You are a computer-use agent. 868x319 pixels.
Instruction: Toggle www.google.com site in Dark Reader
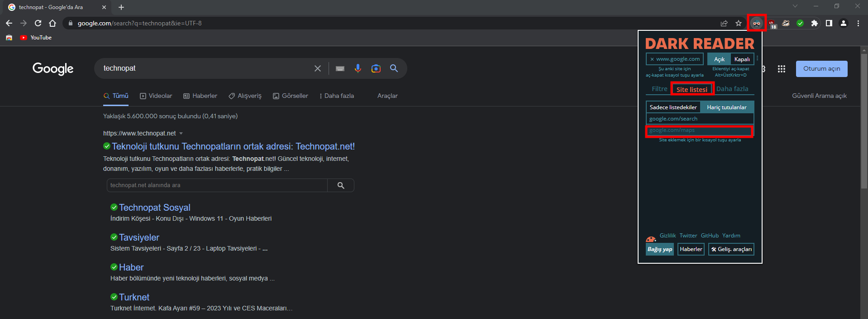[x=675, y=59]
